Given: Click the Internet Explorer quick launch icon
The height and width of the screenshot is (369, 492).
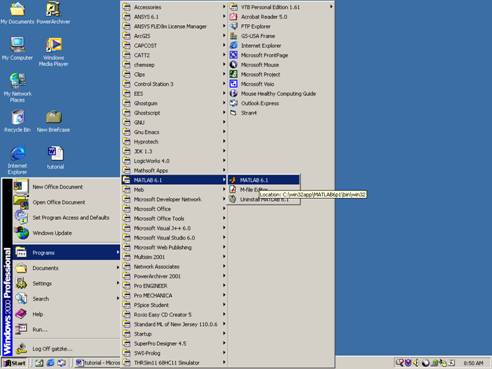Looking at the screenshot, I should pos(51,363).
